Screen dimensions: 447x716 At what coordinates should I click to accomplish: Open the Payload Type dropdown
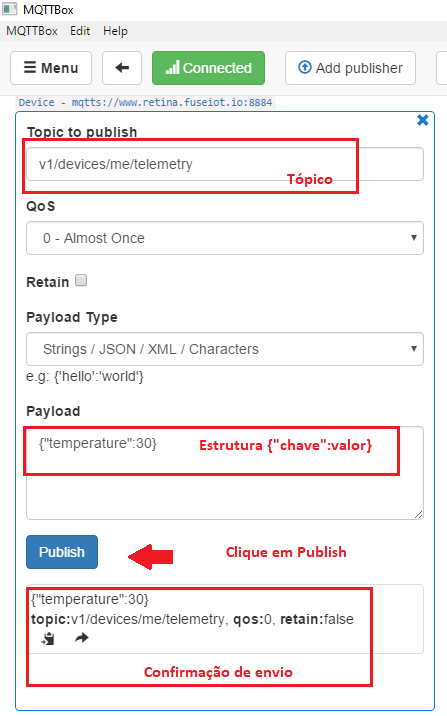pos(225,349)
